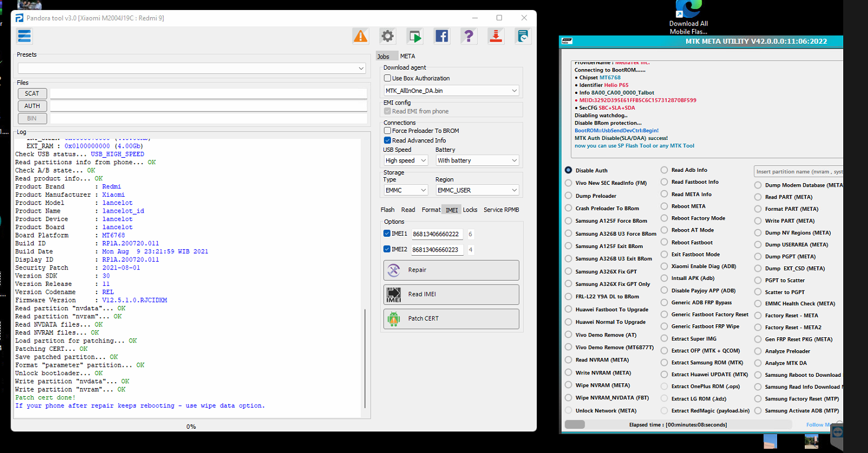Click the orange warning triangle icon
868x453 pixels.
(x=360, y=36)
